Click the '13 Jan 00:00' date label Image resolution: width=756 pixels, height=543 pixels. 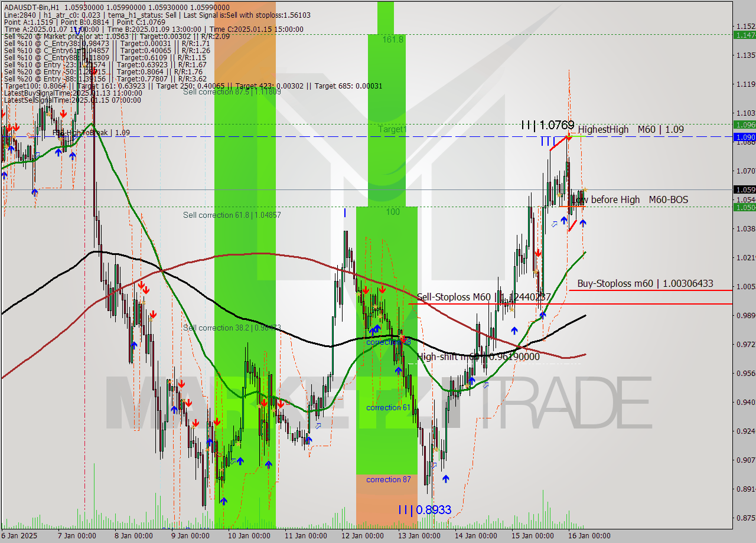(x=419, y=536)
